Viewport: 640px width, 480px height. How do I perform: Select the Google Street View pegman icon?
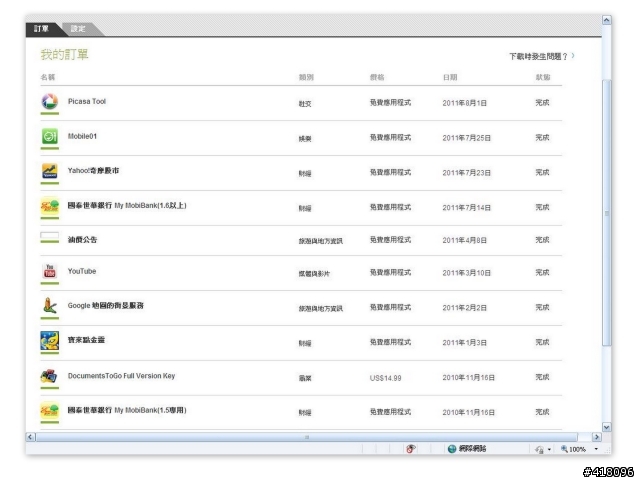tap(50, 306)
